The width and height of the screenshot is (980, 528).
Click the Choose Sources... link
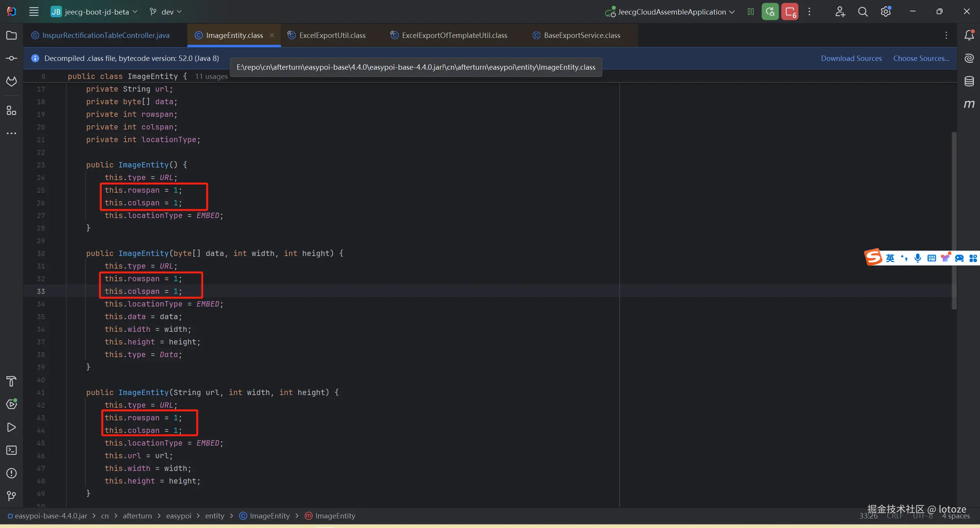coord(921,58)
